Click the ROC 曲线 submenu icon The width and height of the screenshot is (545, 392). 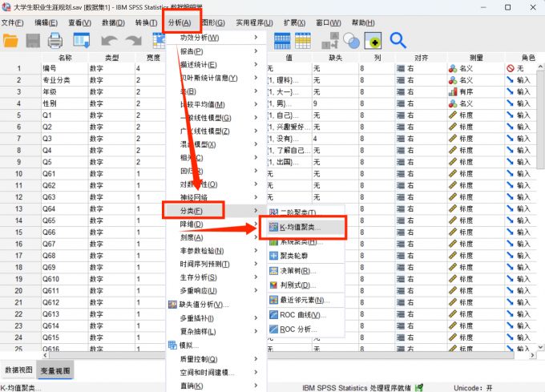pyautogui.click(x=273, y=314)
